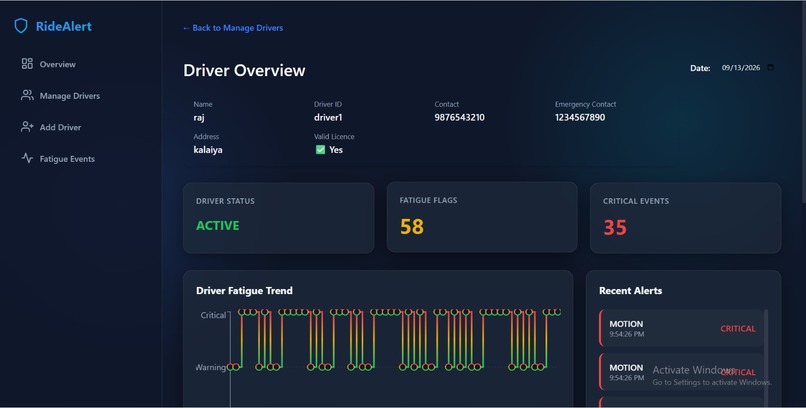
Task: Click the Overview grid icon in sidebar
Action: [x=27, y=64]
